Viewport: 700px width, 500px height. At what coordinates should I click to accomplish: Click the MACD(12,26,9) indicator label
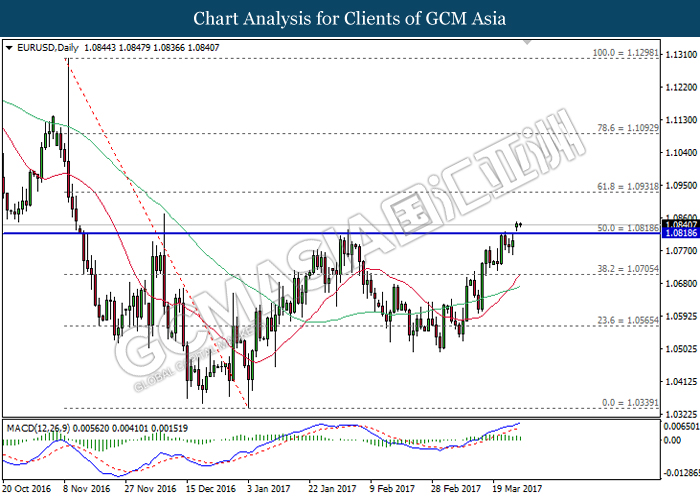click(38, 429)
